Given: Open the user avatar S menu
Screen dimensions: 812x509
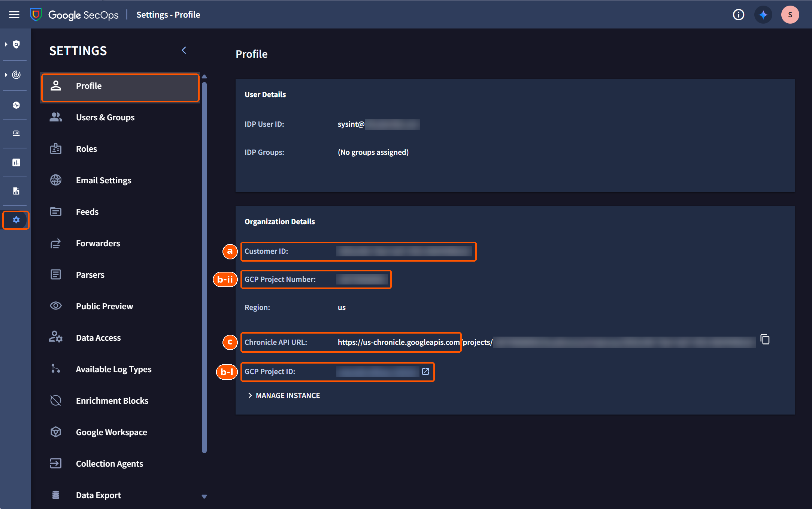Looking at the screenshot, I should coord(790,15).
